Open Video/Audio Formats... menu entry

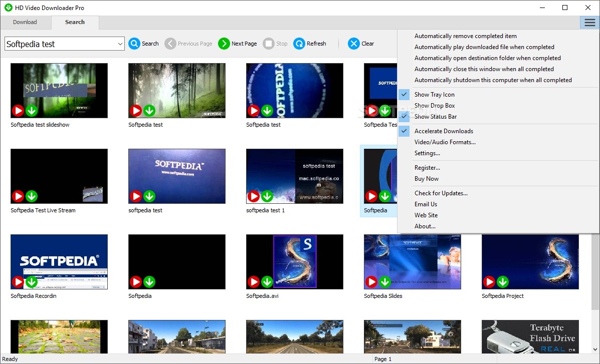pyautogui.click(x=497, y=142)
